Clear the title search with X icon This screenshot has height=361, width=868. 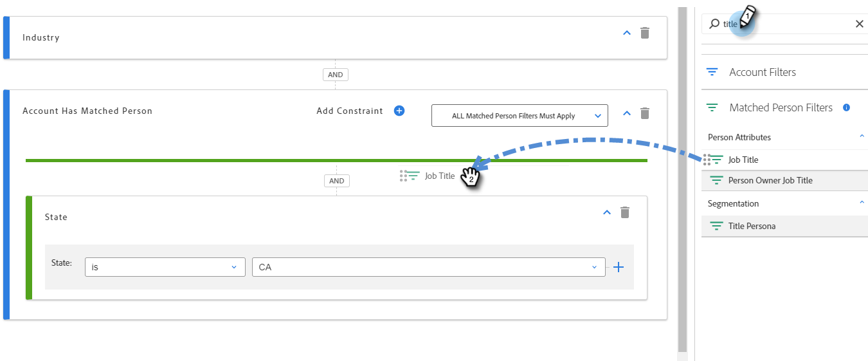(x=859, y=24)
